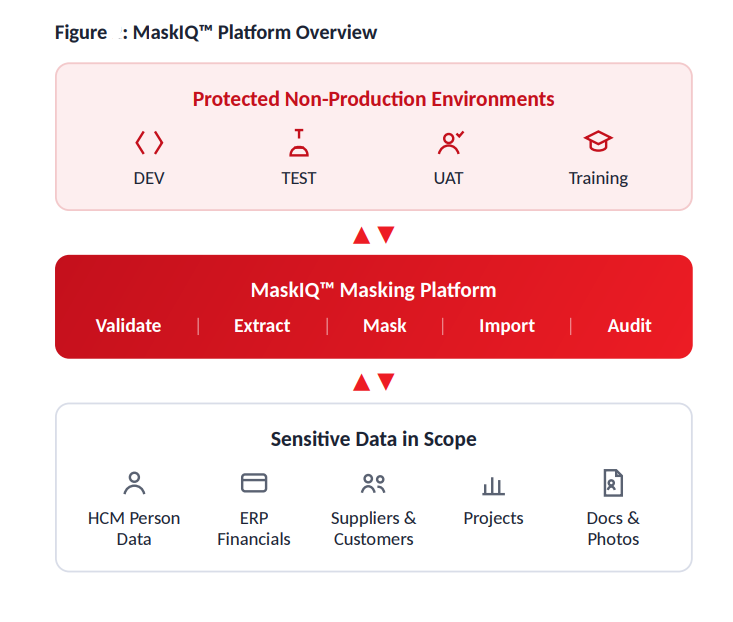
Task: Click the 'Import' step
Action: pos(507,326)
